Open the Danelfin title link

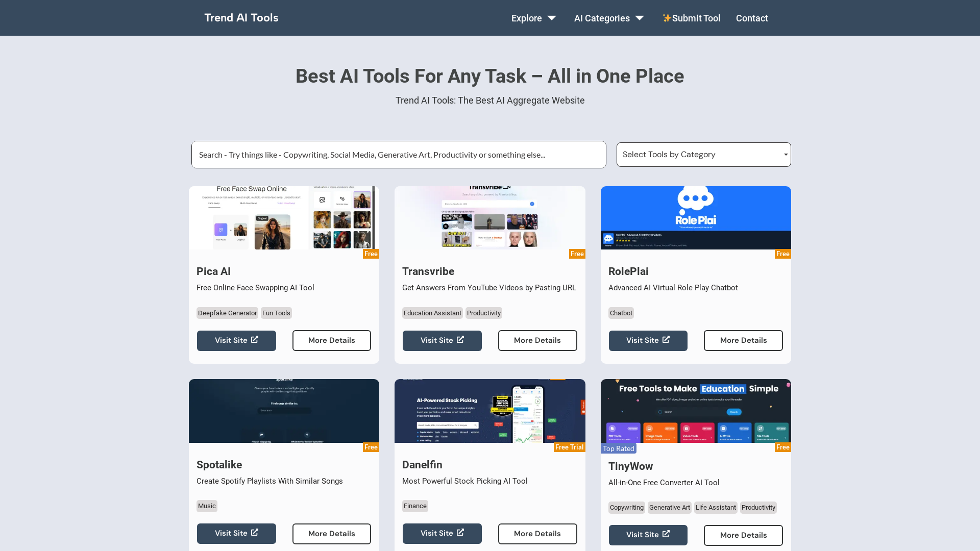[422, 465]
